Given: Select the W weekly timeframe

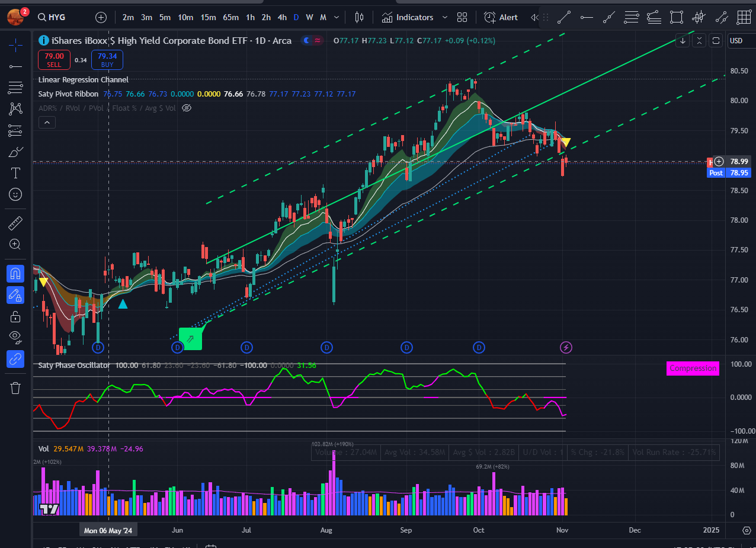Looking at the screenshot, I should (309, 17).
